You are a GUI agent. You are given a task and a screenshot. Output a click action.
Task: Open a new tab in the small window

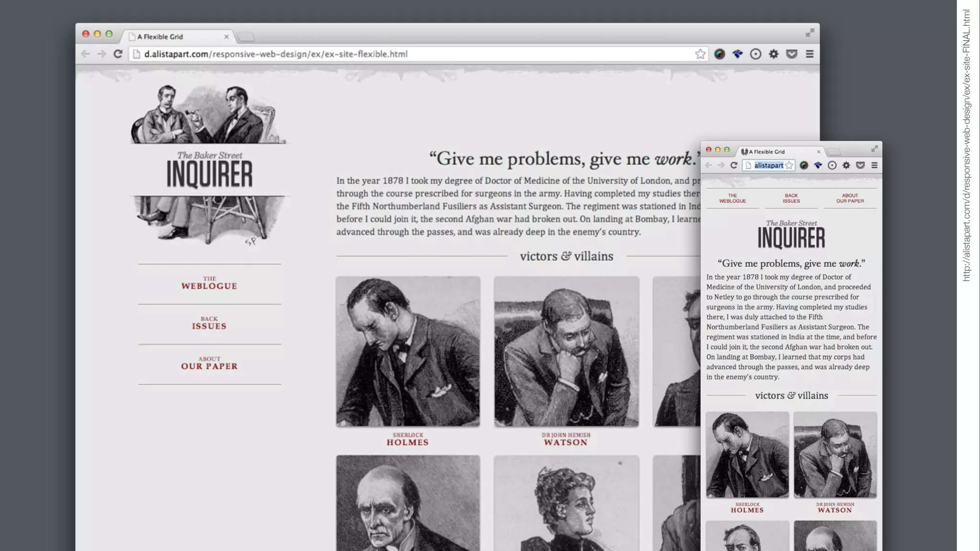834,152
